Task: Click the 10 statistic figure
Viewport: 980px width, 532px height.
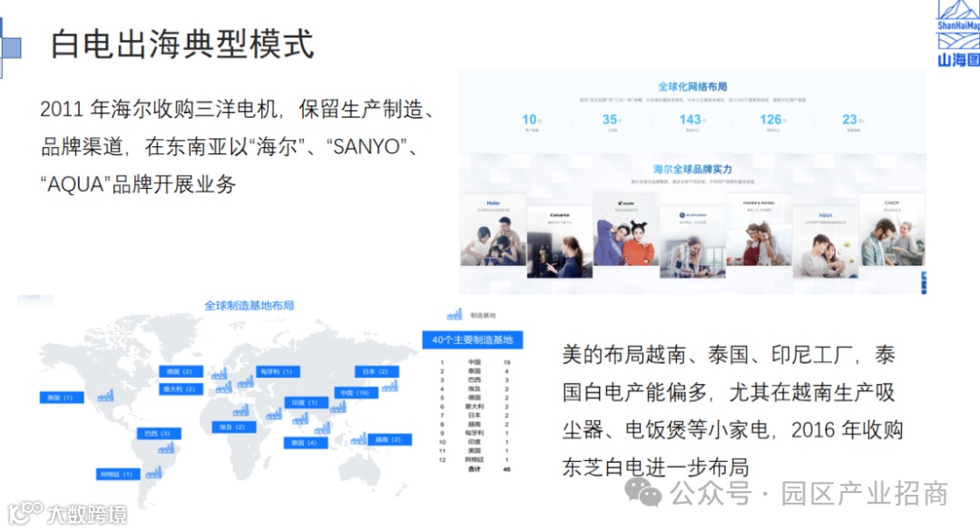Action: click(531, 120)
